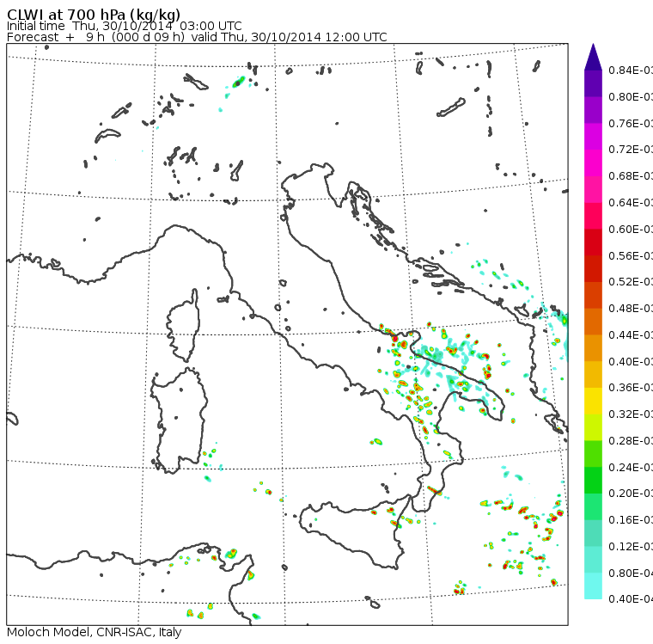Image resolution: width=653 pixels, height=644 pixels.
Task: Pick the colorbar segment between 0.40E-03 and 0.44E-03
Action: point(593,348)
